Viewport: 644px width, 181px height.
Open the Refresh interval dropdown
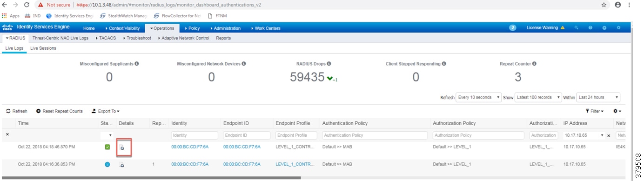click(x=479, y=97)
